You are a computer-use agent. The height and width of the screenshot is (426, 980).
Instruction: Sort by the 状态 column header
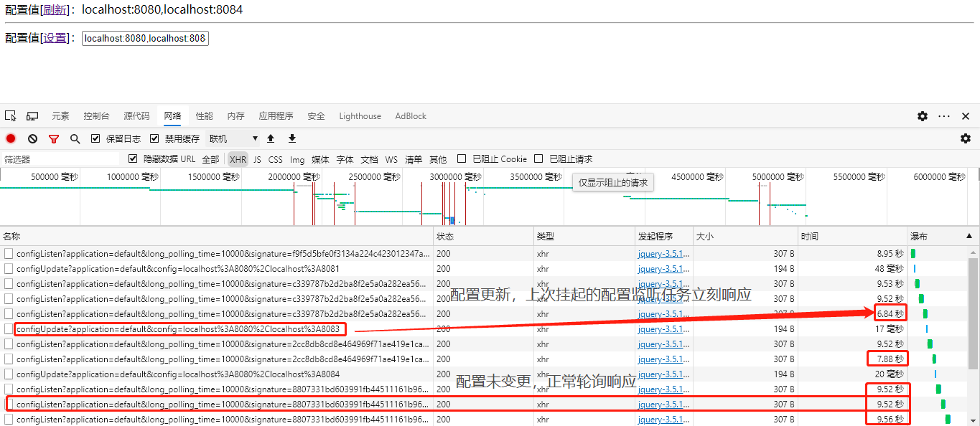point(484,236)
